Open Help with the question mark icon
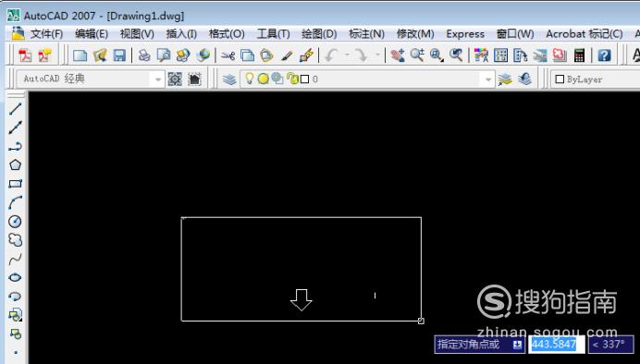The image size is (640, 364). pos(604,55)
